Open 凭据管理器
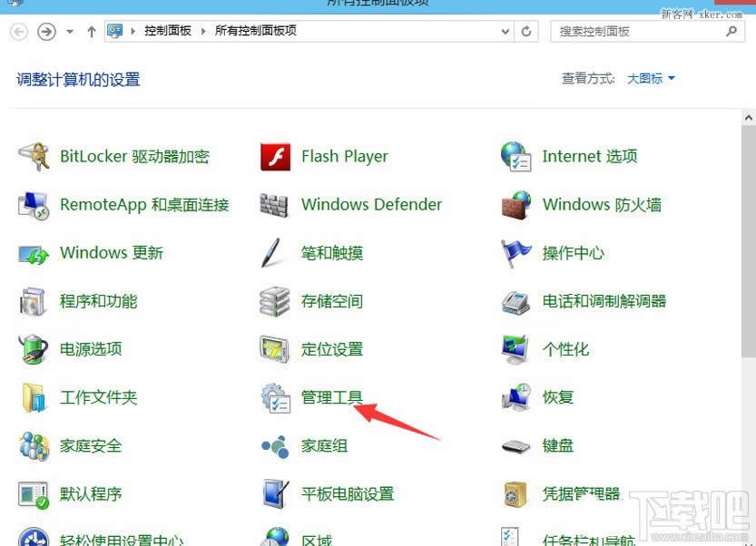The image size is (756, 546). 583,493
